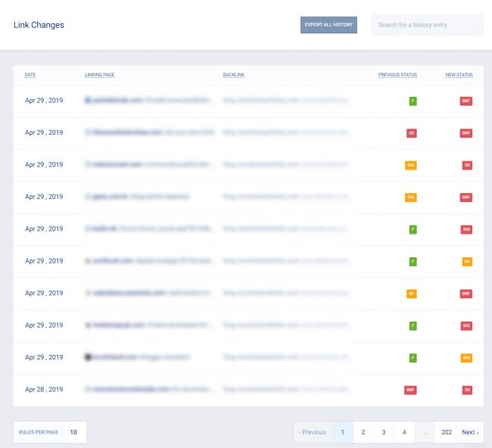Open the Rules Per Page selector
Screen dimensions: 492x448
73,432
